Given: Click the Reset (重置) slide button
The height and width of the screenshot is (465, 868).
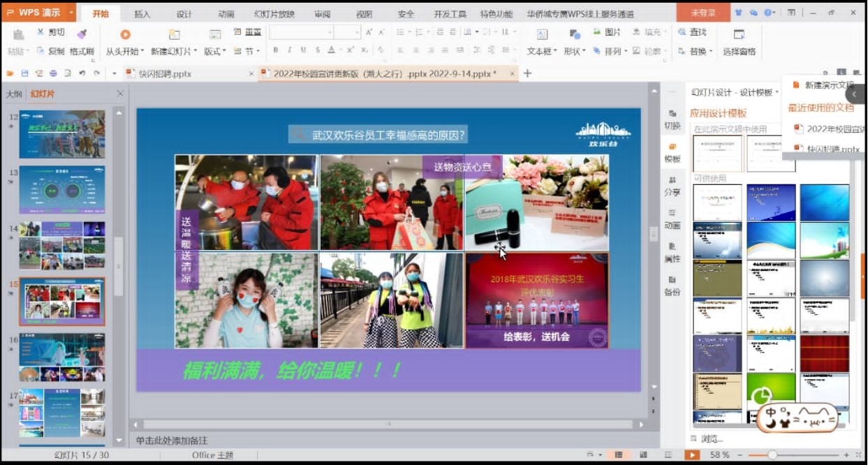Looking at the screenshot, I should (248, 32).
